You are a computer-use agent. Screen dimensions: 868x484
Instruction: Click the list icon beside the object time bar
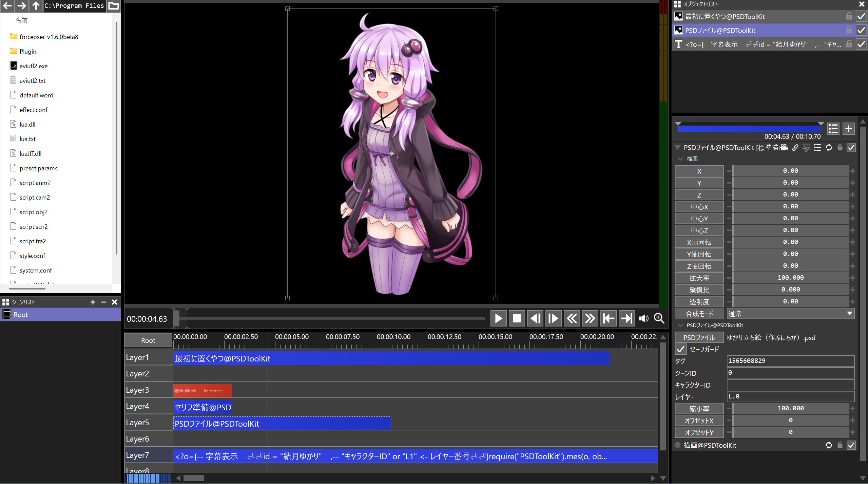tap(833, 129)
